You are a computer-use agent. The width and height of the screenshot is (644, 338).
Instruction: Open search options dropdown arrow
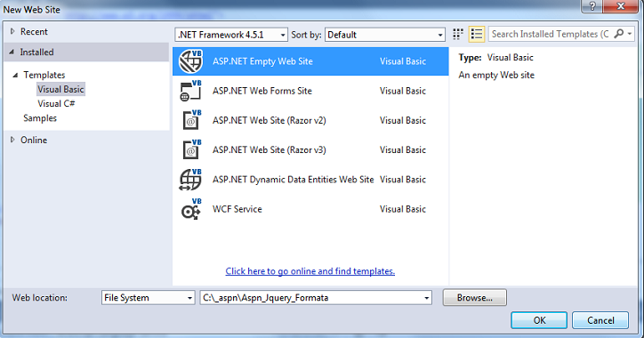pyautogui.click(x=630, y=34)
